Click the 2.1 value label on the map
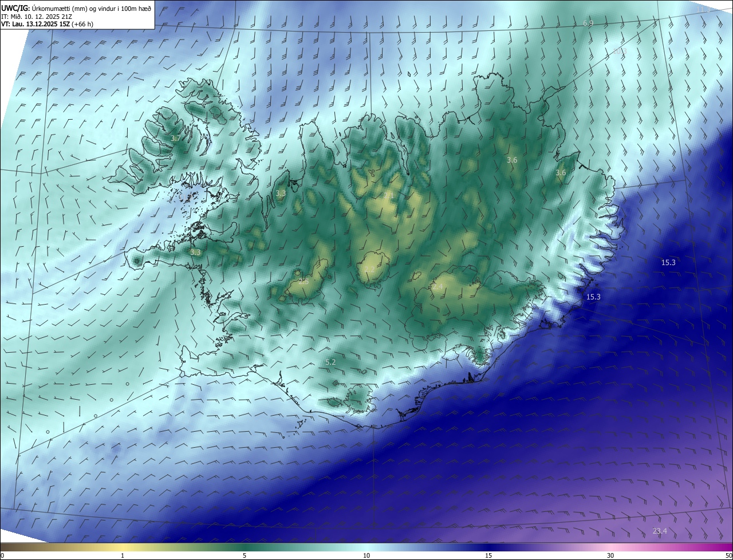Viewport: 733px width, 560px height. (x=389, y=195)
